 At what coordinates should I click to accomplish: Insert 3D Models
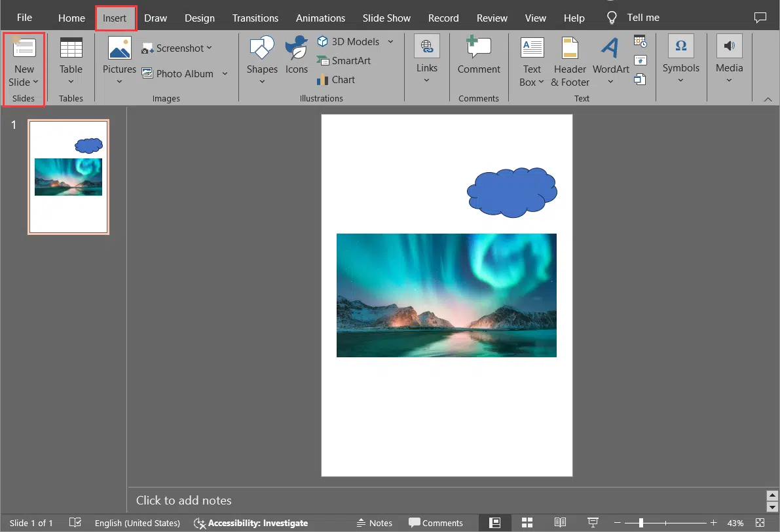(x=350, y=41)
